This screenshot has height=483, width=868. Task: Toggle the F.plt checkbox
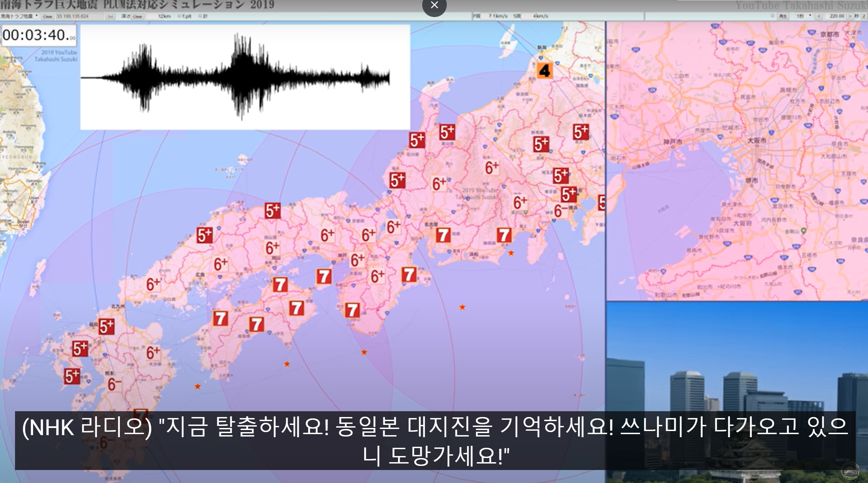pos(179,16)
